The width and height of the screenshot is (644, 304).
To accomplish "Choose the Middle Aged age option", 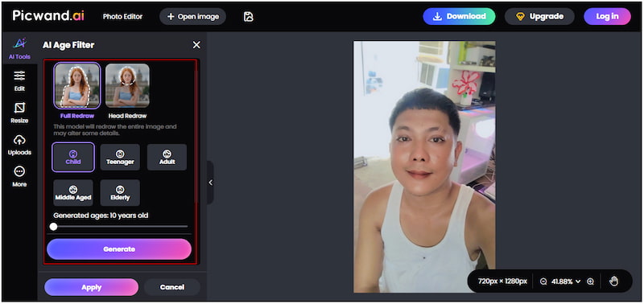I will 73,193.
